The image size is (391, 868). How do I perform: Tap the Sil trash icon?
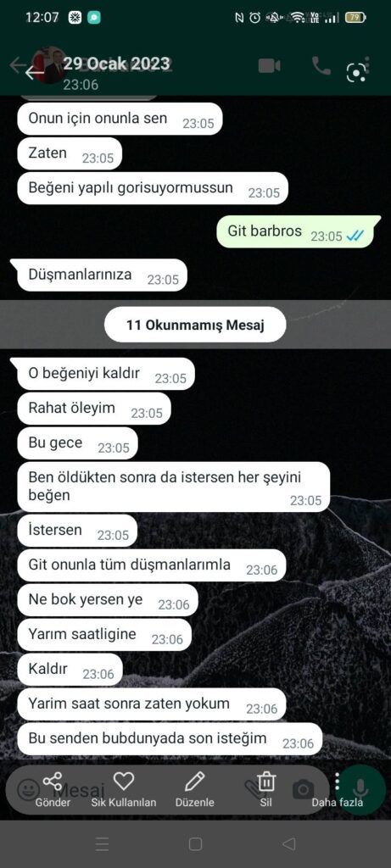(x=266, y=781)
